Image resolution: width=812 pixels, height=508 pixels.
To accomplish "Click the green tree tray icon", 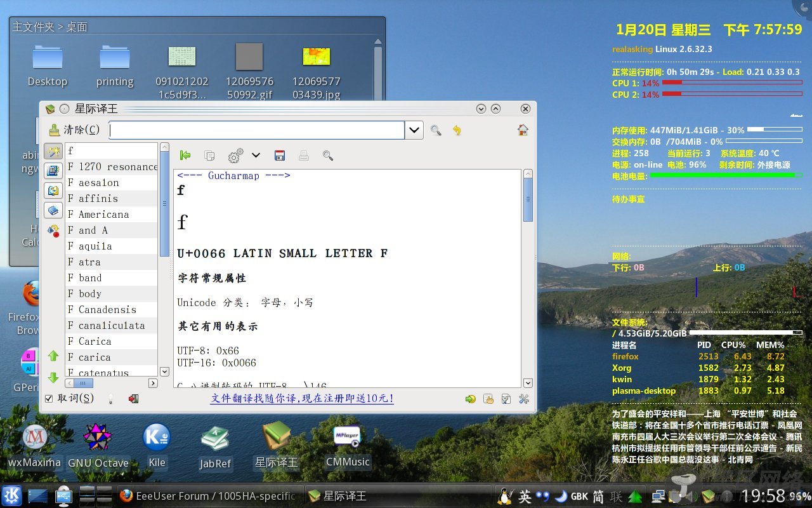I will [635, 497].
